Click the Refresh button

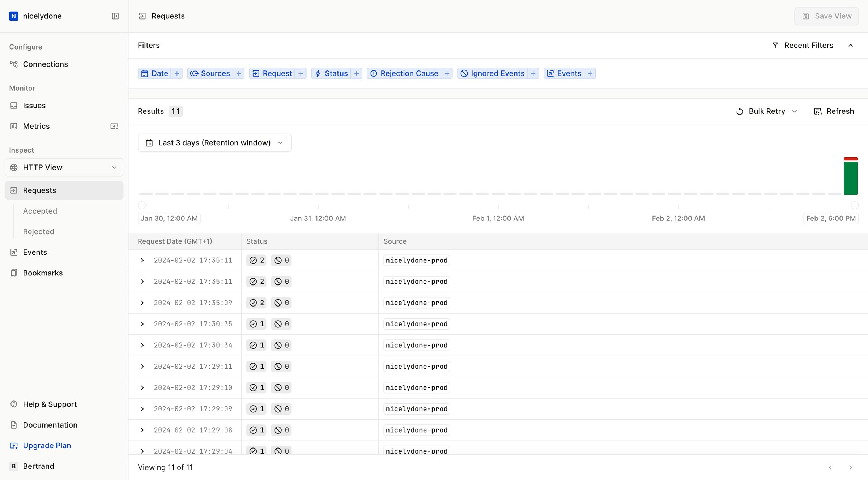(x=834, y=111)
